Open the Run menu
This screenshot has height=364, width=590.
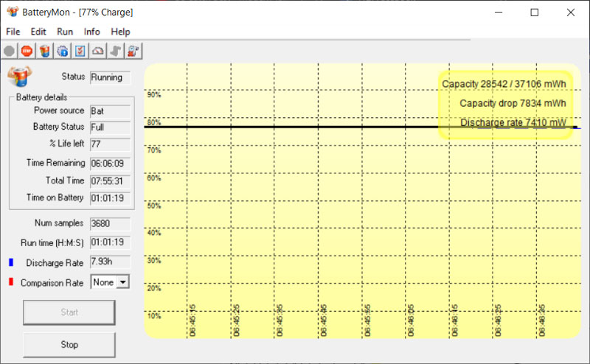click(65, 32)
